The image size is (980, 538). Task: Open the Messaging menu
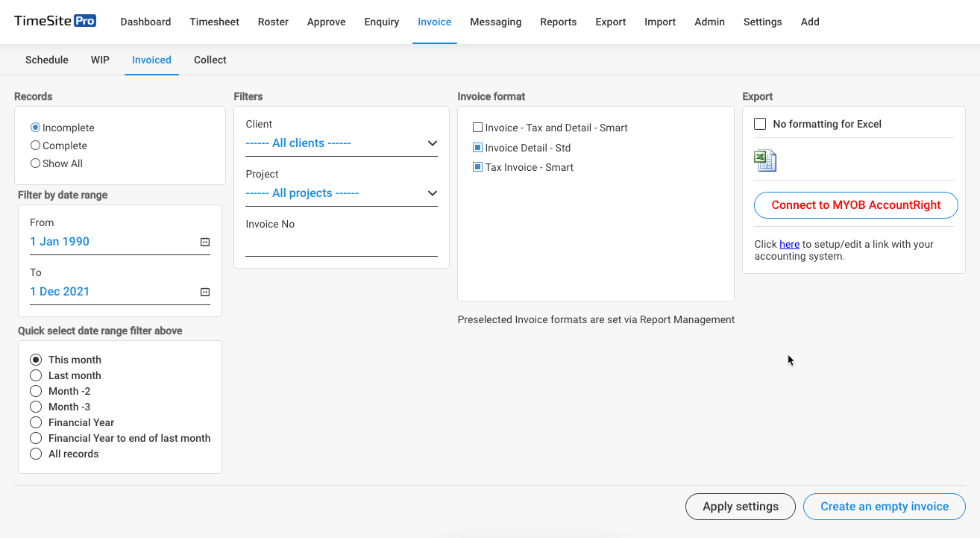[496, 22]
